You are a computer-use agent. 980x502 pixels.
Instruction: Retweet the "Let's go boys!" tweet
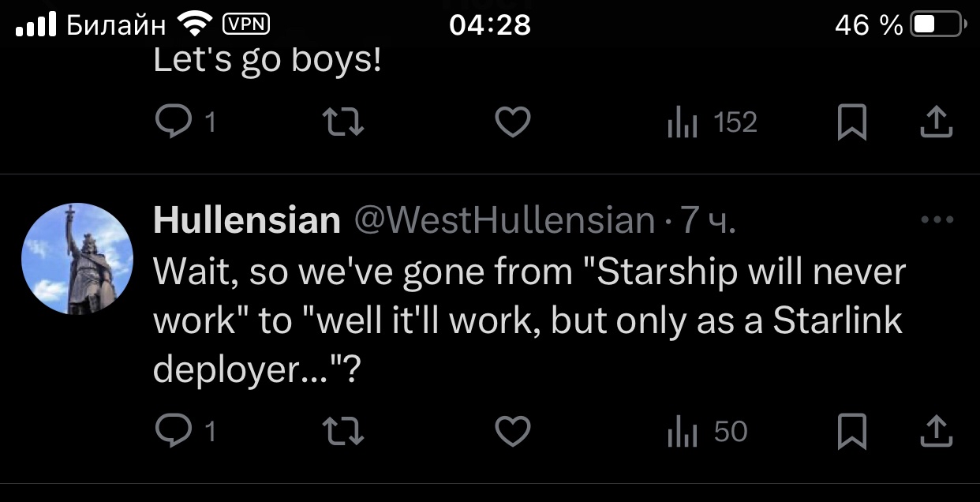pos(344,122)
